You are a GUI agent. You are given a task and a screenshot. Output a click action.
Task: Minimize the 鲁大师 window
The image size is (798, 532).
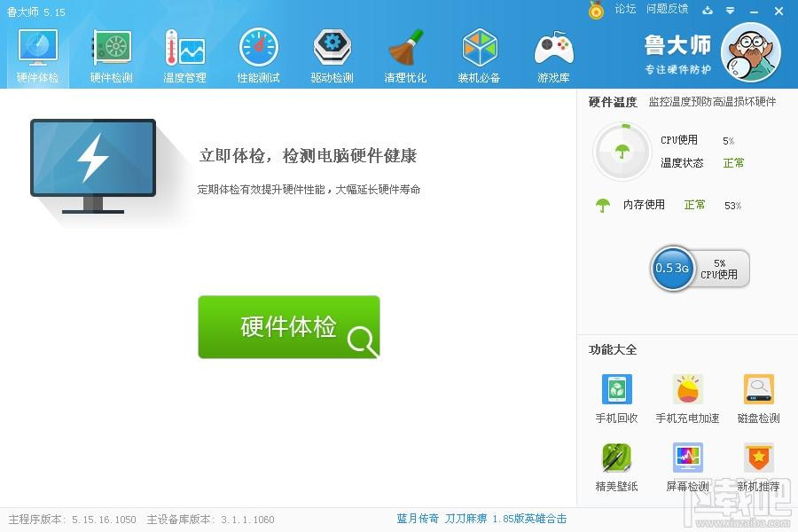pyautogui.click(x=755, y=11)
